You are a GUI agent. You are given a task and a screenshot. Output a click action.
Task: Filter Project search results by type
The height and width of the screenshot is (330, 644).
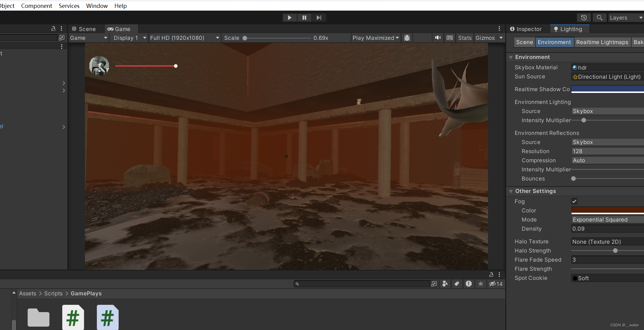[x=445, y=284]
